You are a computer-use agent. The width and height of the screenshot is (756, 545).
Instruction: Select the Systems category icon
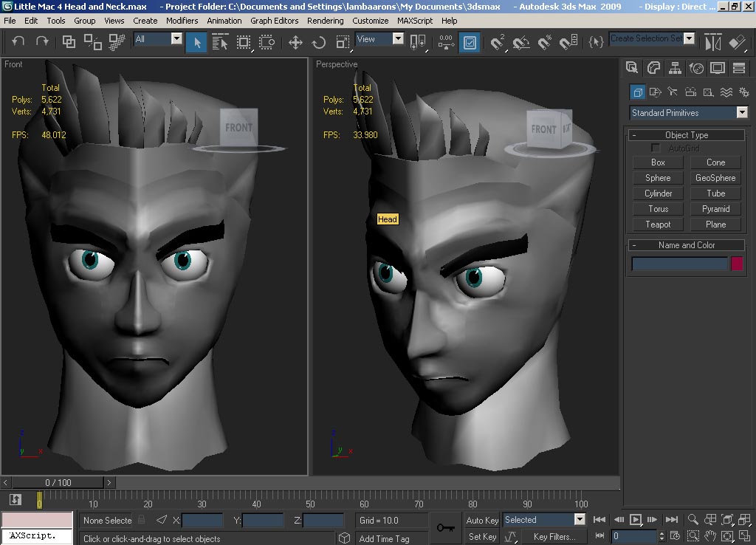[x=744, y=92]
